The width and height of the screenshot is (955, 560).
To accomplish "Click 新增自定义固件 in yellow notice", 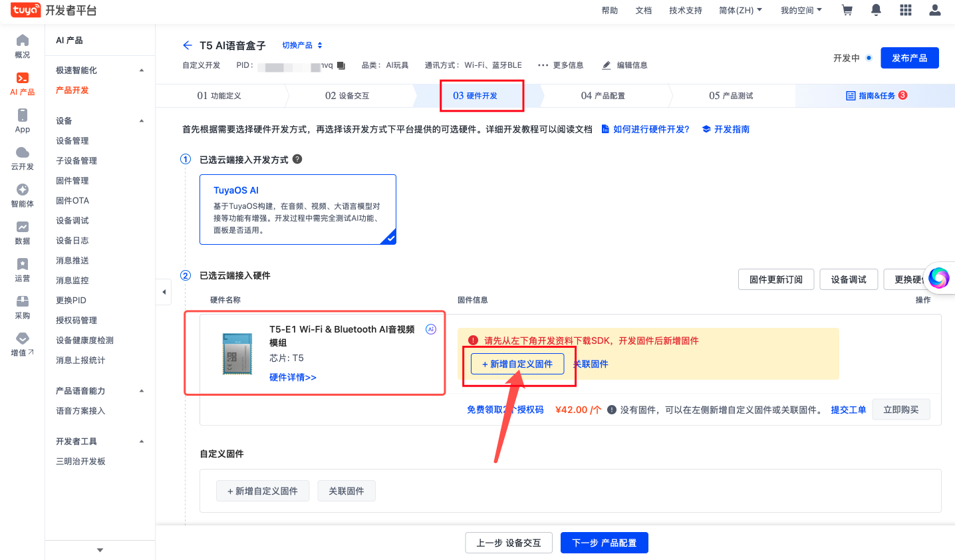I will (x=517, y=364).
